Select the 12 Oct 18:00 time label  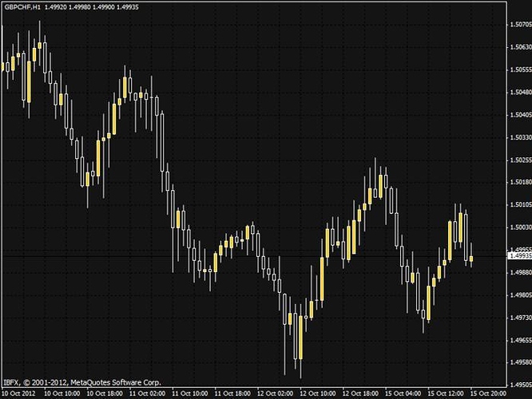(360, 393)
